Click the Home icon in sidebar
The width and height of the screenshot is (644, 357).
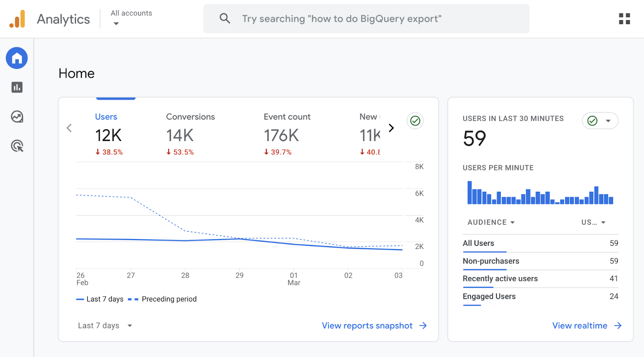(x=17, y=58)
